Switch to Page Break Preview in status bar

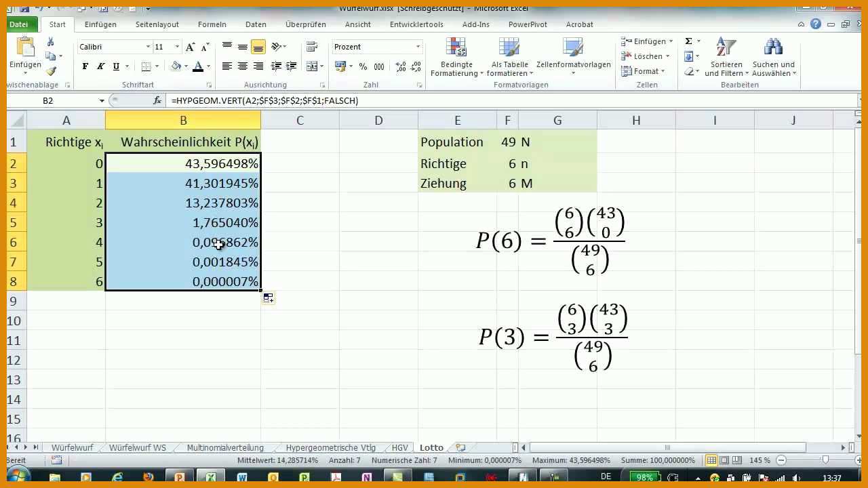click(737, 460)
